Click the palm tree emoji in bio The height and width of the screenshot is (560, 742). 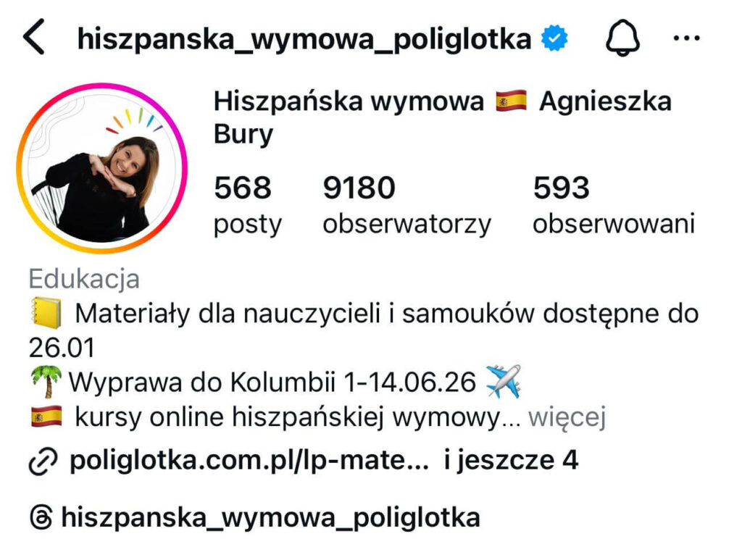[46, 382]
